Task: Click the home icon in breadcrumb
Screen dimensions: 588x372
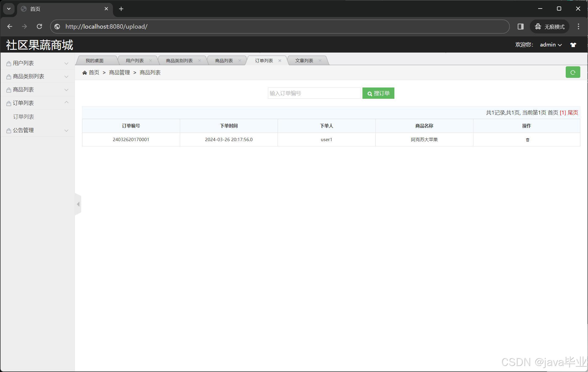Action: [x=85, y=73]
